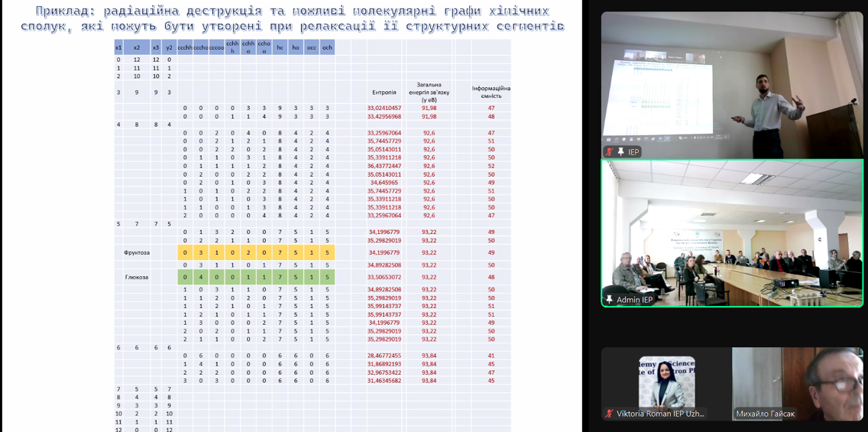The height and width of the screenshot is (432, 868).
Task: Click Viktoria Roman's muted microphone icon
Action: tap(610, 413)
